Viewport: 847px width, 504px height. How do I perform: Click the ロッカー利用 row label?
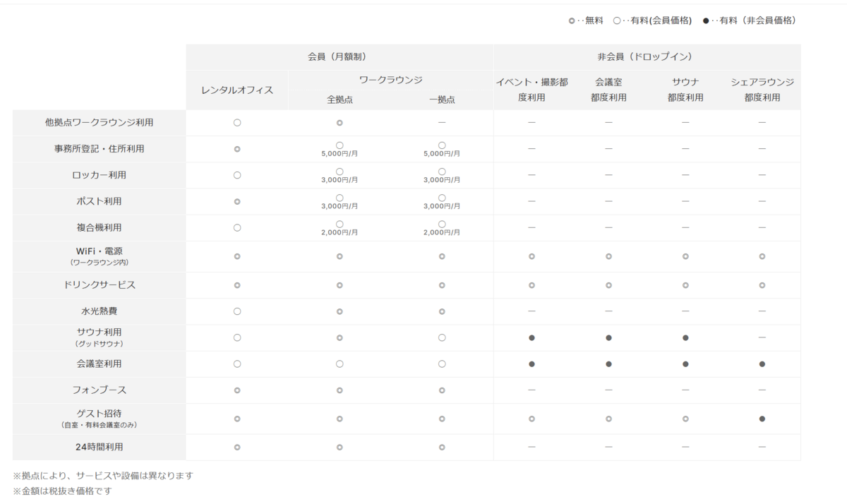tap(99, 175)
